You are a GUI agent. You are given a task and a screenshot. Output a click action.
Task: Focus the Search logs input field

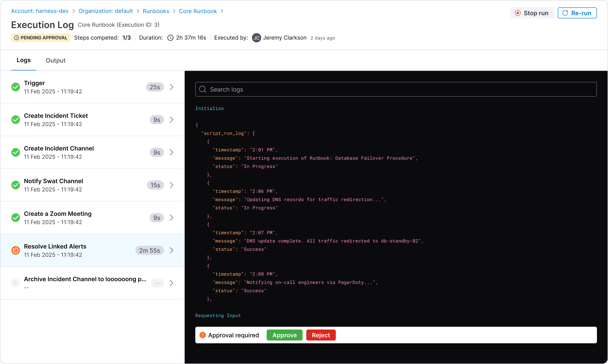point(400,89)
